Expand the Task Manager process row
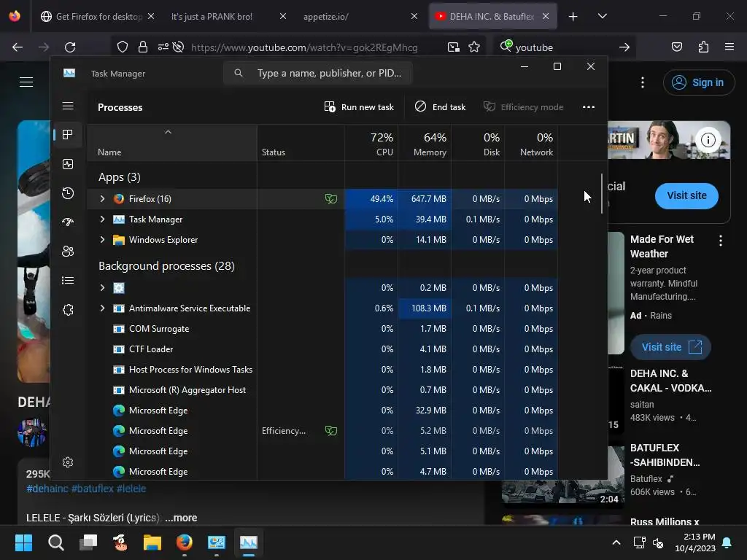Screen dimensions: 747x560 tap(102, 219)
